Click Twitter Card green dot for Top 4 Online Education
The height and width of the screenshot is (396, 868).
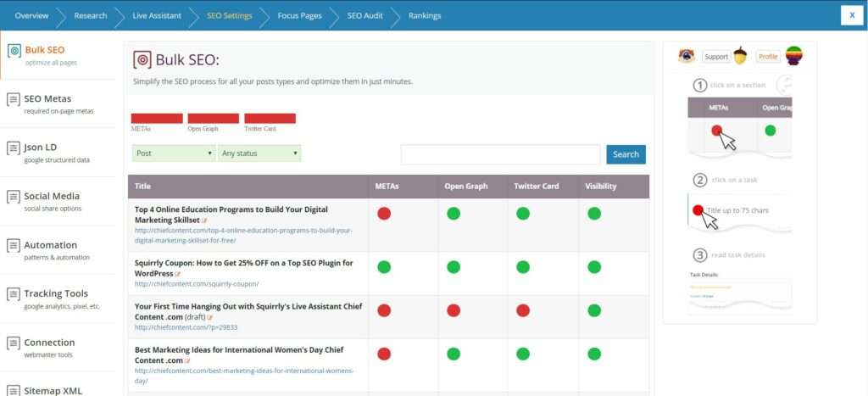point(523,214)
